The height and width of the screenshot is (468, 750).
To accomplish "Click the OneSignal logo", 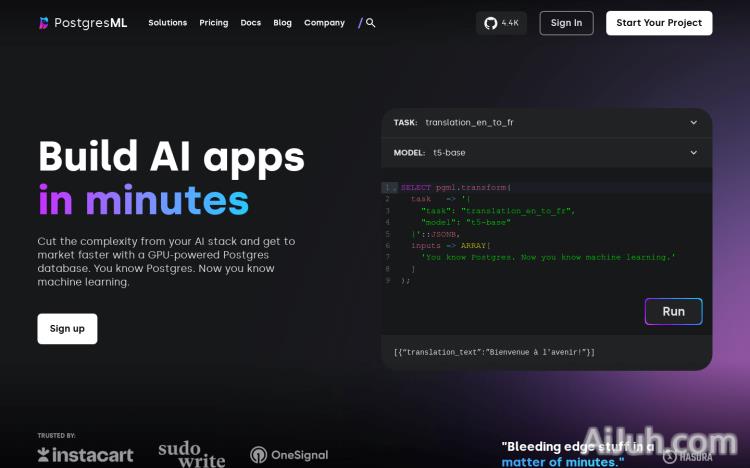I will [x=289, y=455].
